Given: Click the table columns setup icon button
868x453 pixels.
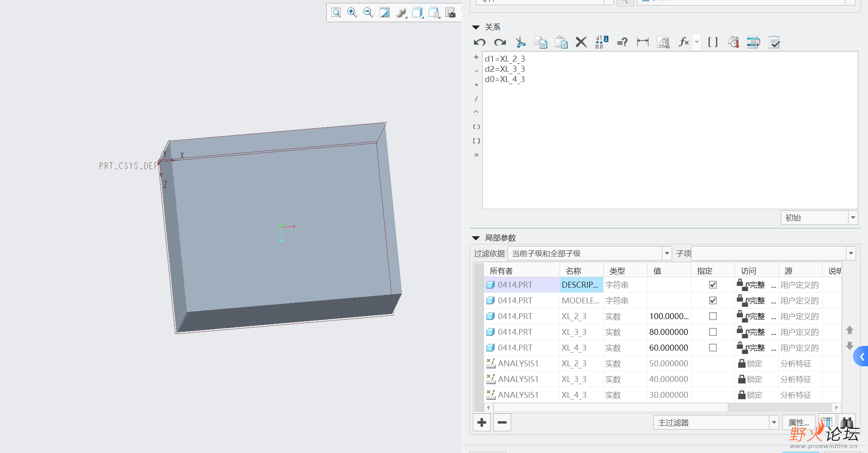Looking at the screenshot, I should (x=827, y=422).
